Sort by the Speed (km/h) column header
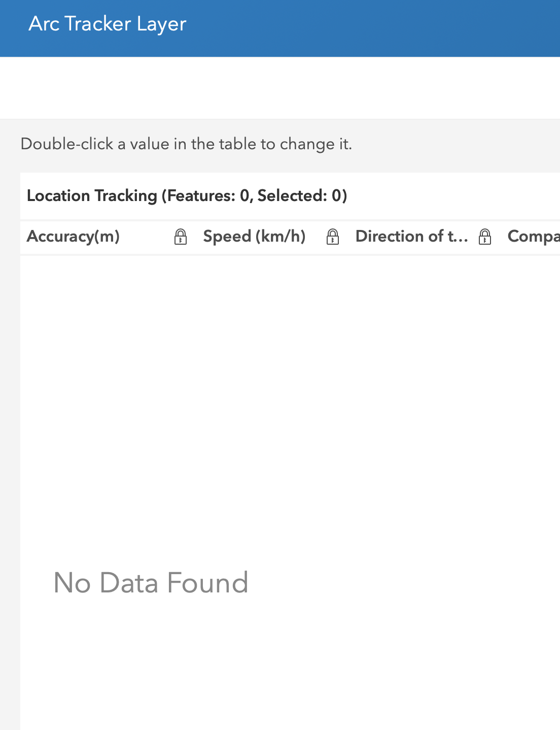This screenshot has width=560, height=730. click(x=255, y=237)
